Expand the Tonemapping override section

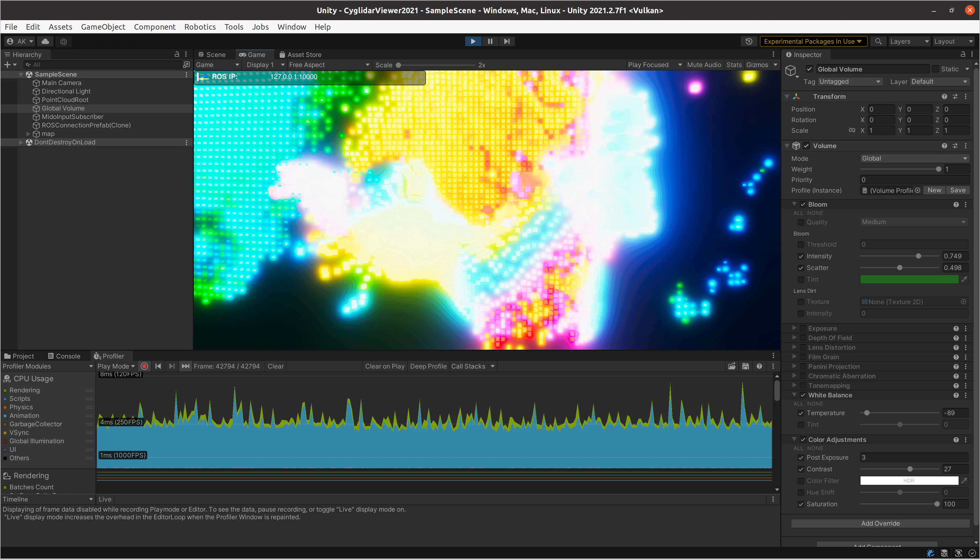pyautogui.click(x=794, y=385)
